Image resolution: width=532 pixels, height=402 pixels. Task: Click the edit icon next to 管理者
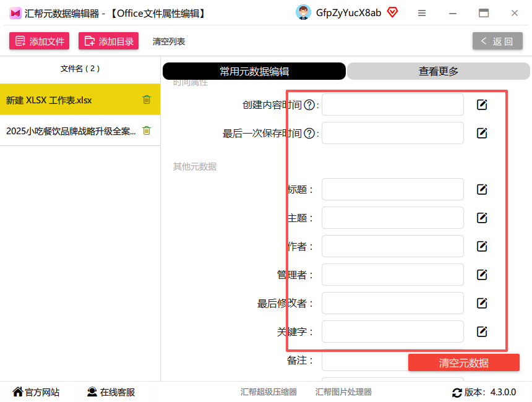point(482,275)
